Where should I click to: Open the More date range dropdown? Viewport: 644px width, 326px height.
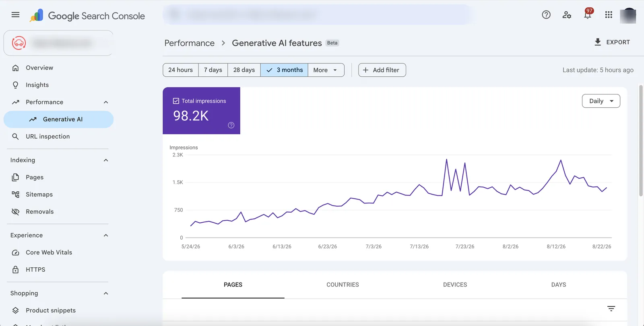pyautogui.click(x=326, y=70)
